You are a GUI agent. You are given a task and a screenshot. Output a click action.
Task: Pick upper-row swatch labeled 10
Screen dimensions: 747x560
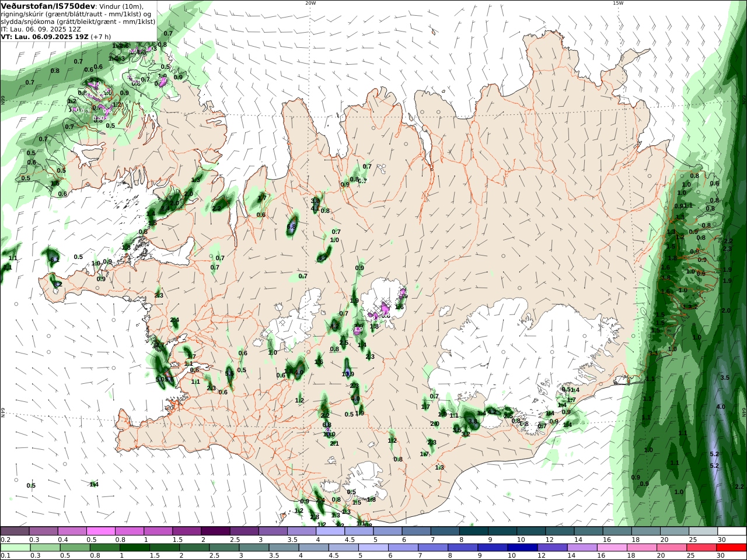(x=530, y=531)
